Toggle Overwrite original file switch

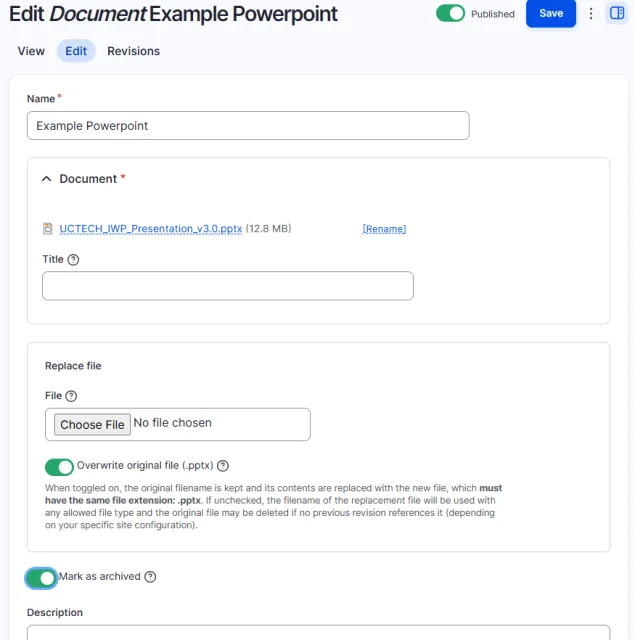pyautogui.click(x=59, y=467)
